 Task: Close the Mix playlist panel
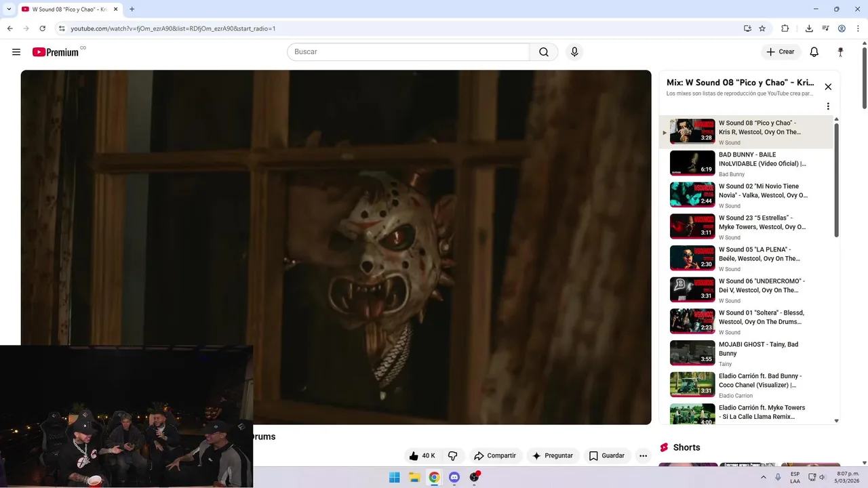pos(828,87)
